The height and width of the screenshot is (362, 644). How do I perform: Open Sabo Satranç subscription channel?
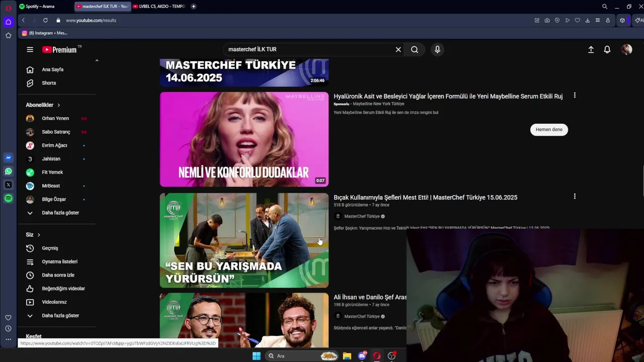[x=56, y=132]
